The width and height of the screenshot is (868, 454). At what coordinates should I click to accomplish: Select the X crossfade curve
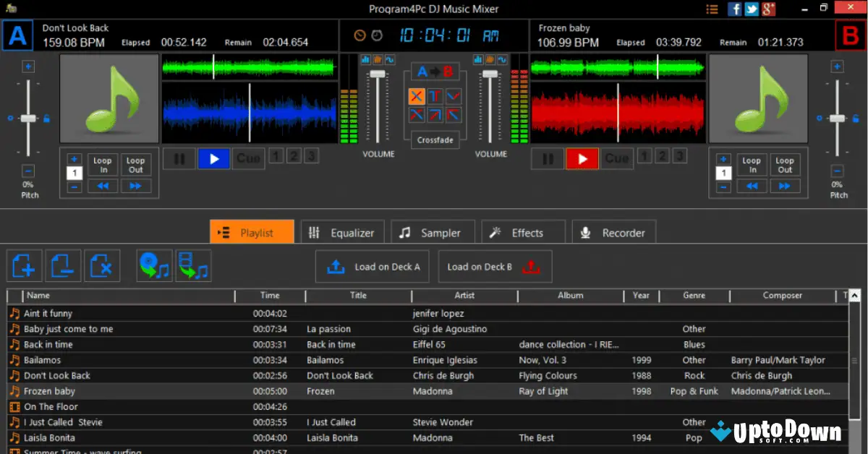point(417,95)
